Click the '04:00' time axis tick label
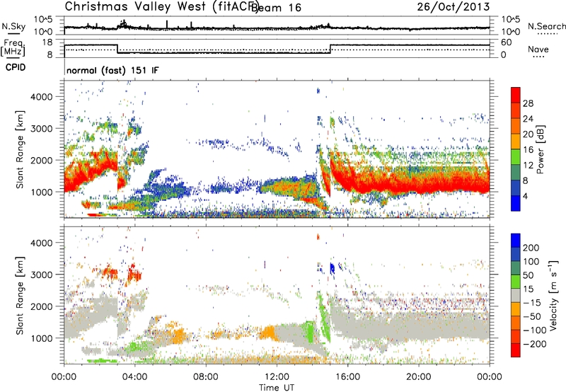Image resolution: width=566 pixels, height=392 pixels. coord(134,377)
